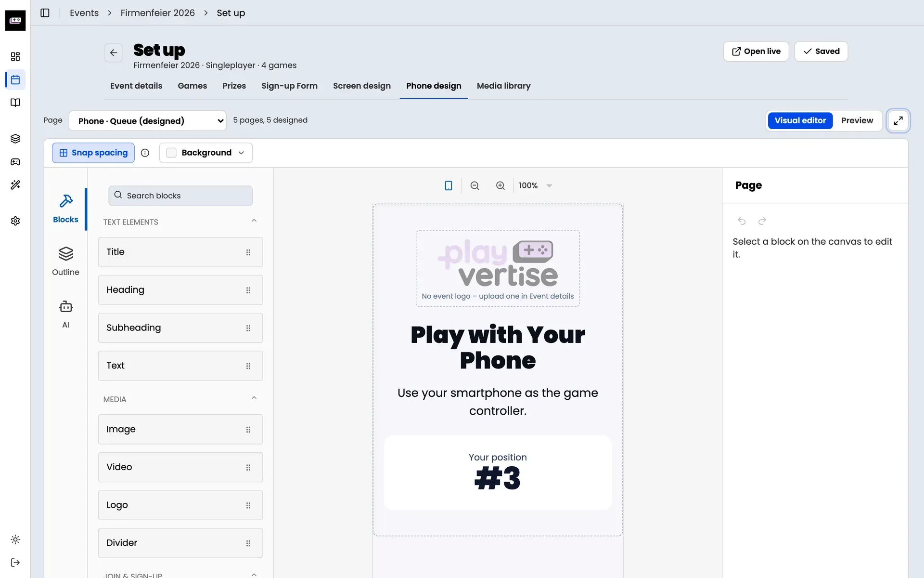The width and height of the screenshot is (924, 578).
Task: Open the gamepad icon in sidebar
Action: [15, 162]
